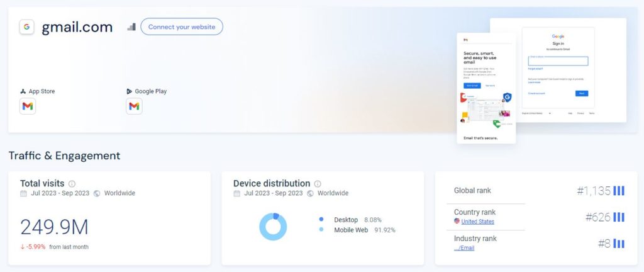This screenshot has width=644, height=272.
Task: Click the Desktop legend dot
Action: tap(321, 220)
